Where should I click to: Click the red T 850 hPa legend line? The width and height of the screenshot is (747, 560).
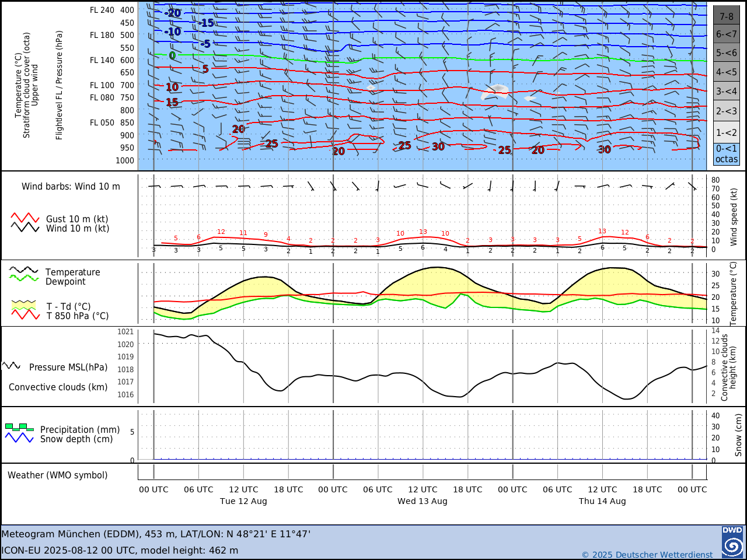point(26,314)
